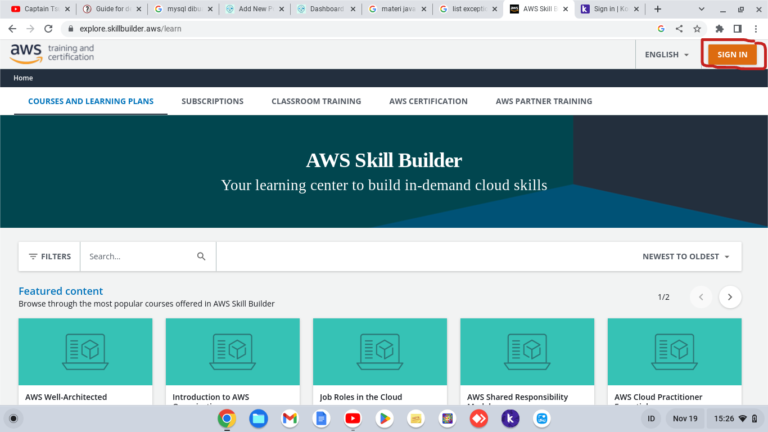Open the red AnyDesk shelf icon
768x432 pixels.
[x=479, y=418]
